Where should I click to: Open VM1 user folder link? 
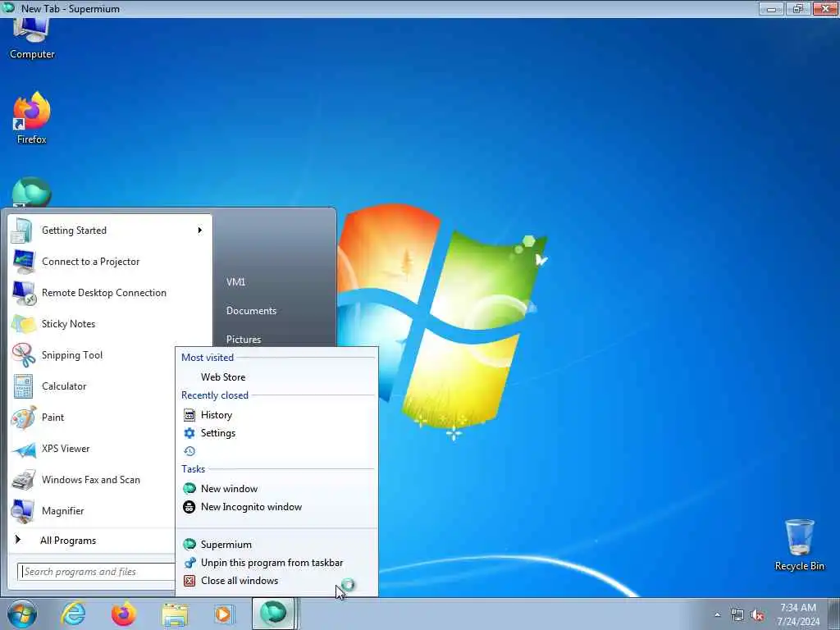(x=235, y=282)
